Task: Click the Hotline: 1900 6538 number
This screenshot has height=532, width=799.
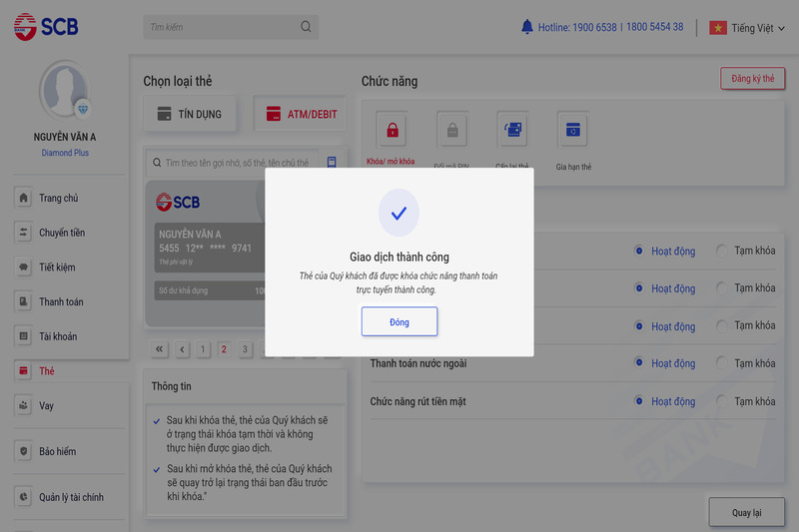Action: click(577, 27)
